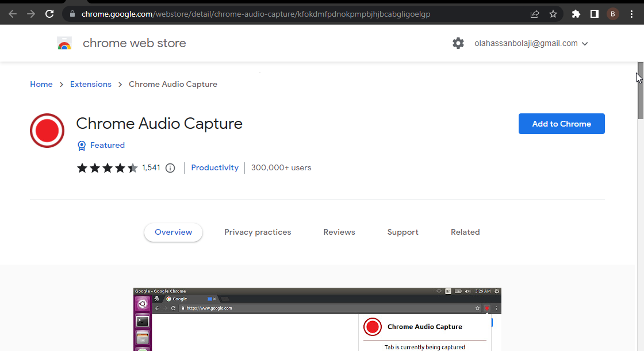Screen dimensions: 644x351
Task: Open the Related tab
Action: [465, 232]
